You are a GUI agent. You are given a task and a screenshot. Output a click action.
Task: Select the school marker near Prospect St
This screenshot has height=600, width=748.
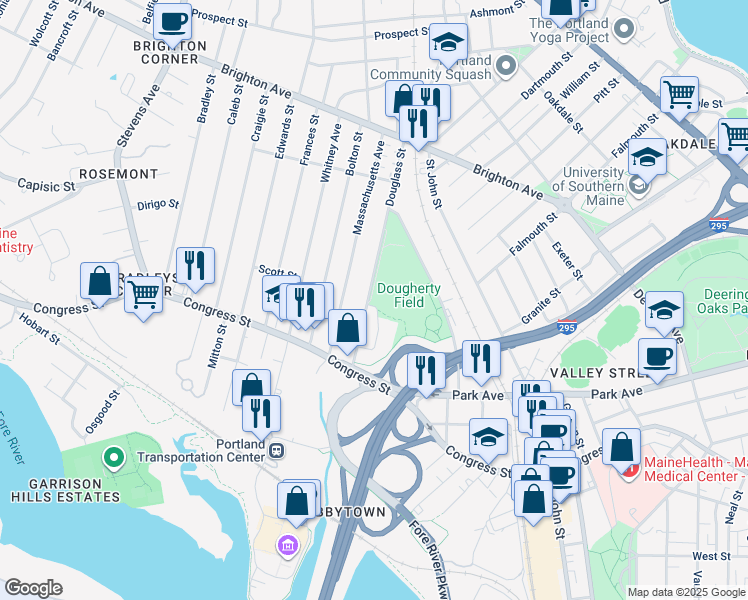pos(448,43)
